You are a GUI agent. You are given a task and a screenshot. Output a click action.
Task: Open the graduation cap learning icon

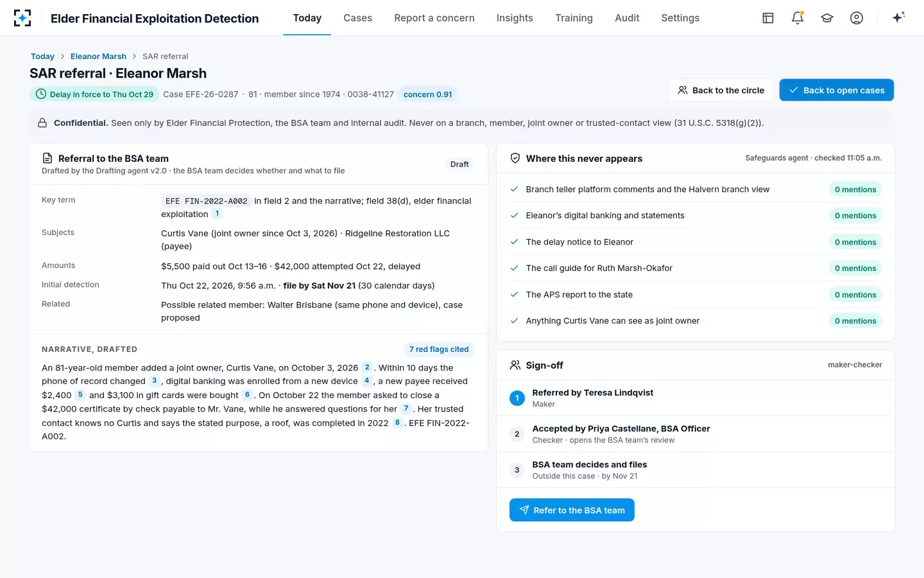pyautogui.click(x=827, y=18)
